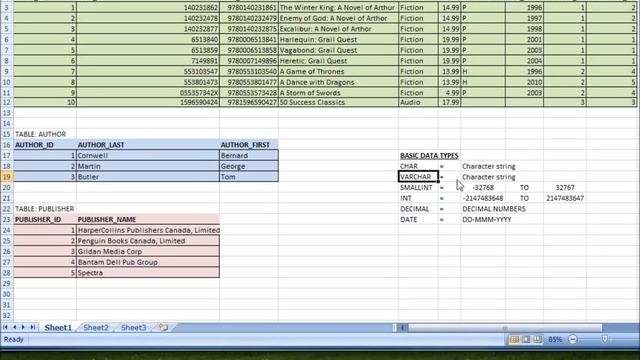
Task: Select the VARCHAR cell
Action: 418,177
